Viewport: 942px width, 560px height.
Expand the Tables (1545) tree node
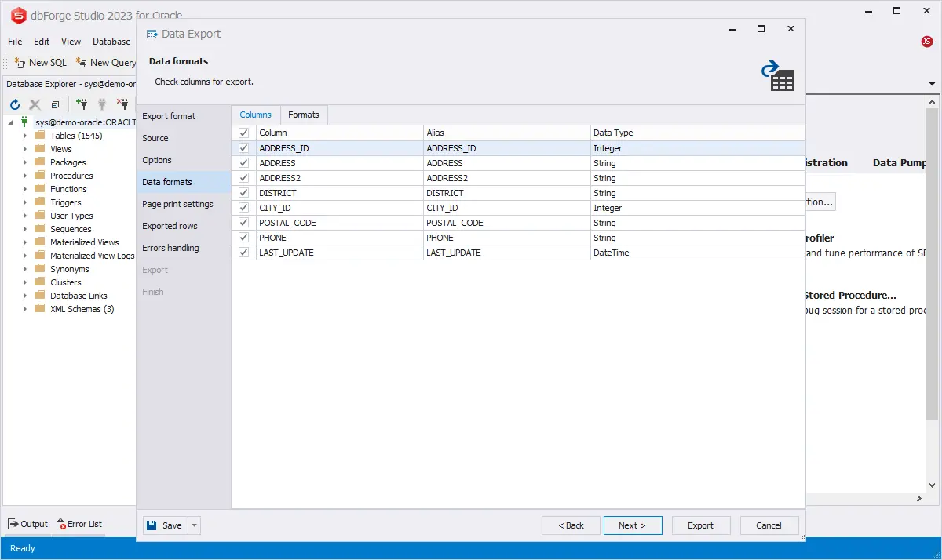(x=24, y=136)
